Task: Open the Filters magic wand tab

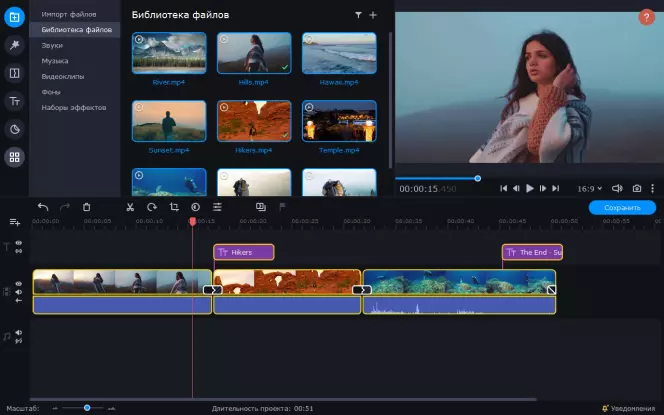Action: (x=14, y=45)
